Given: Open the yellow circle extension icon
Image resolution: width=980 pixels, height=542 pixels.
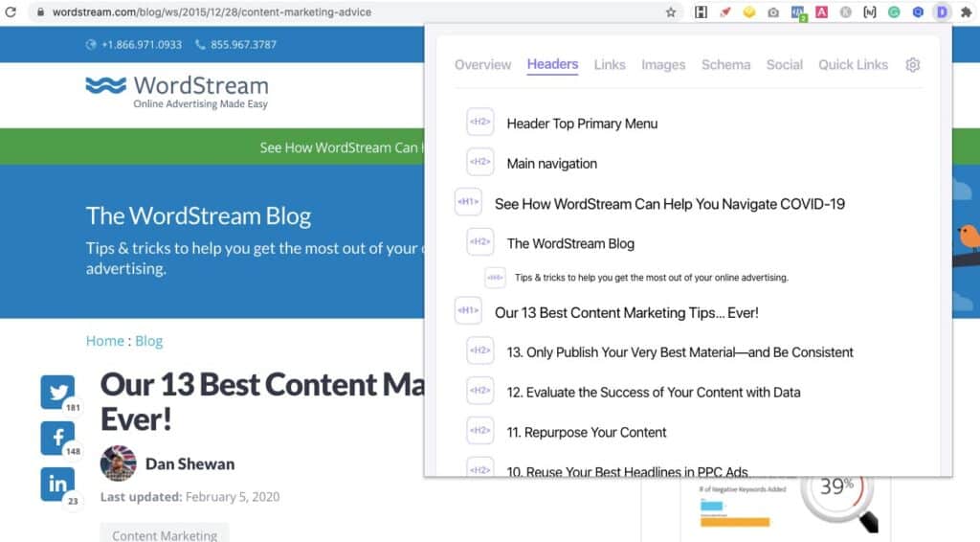Looking at the screenshot, I should click(748, 11).
